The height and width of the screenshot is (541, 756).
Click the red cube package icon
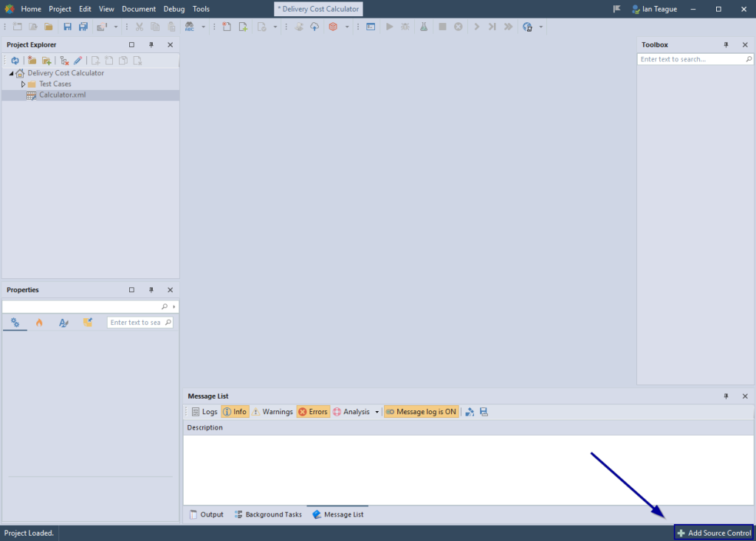333,27
